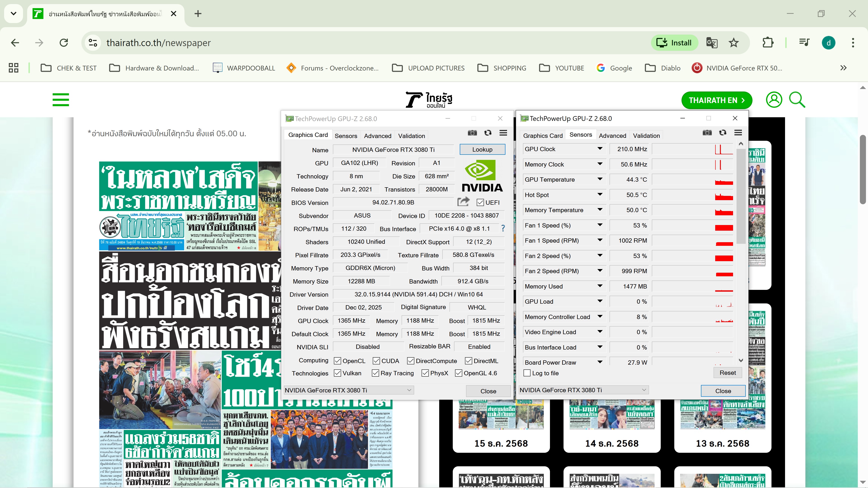Viewport: 868px width, 488px height.
Task: Open Thairath site hamburger menu
Action: [x=61, y=100]
